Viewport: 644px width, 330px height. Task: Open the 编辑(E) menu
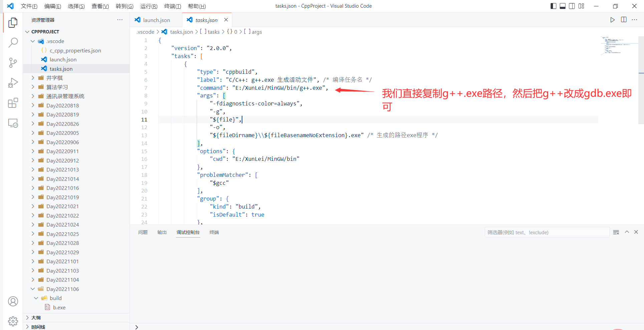click(53, 6)
